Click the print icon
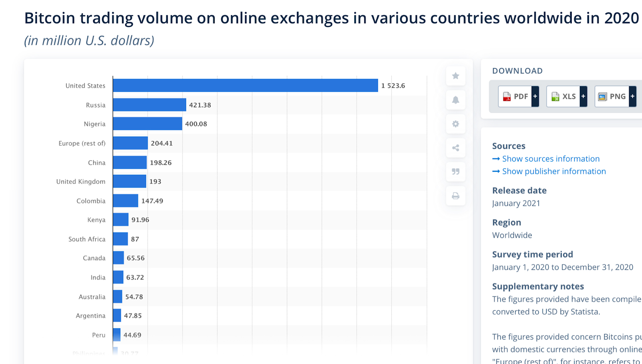 coord(455,196)
